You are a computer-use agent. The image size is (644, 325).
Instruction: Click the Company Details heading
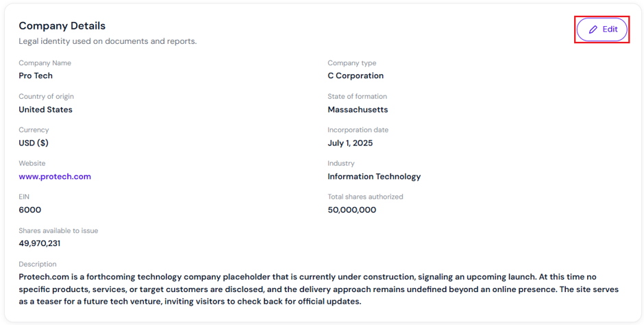[x=62, y=26]
